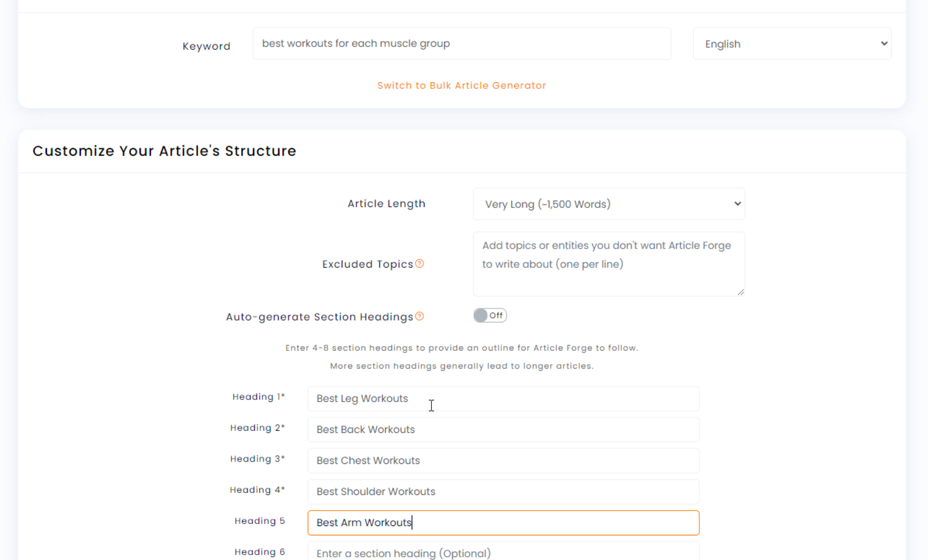Open the English language dropdown
Screen dimensions: 928x560
(791, 44)
